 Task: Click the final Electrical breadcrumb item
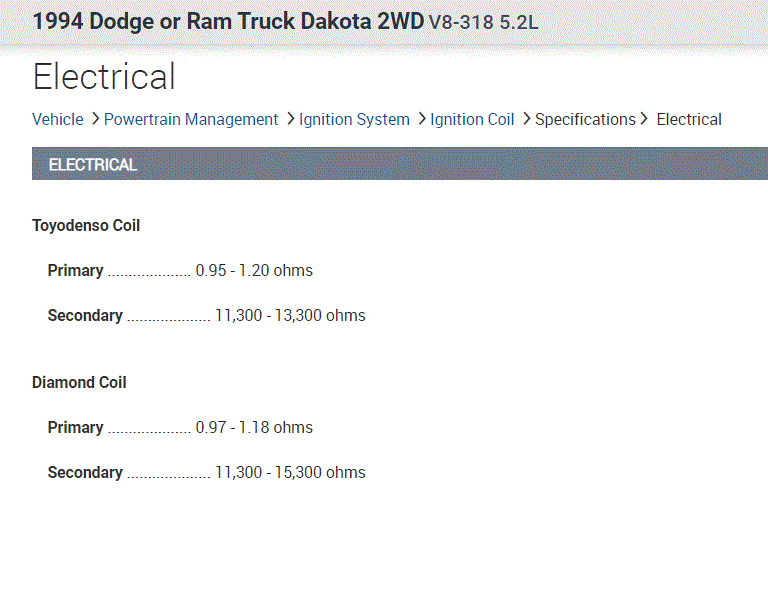689,119
